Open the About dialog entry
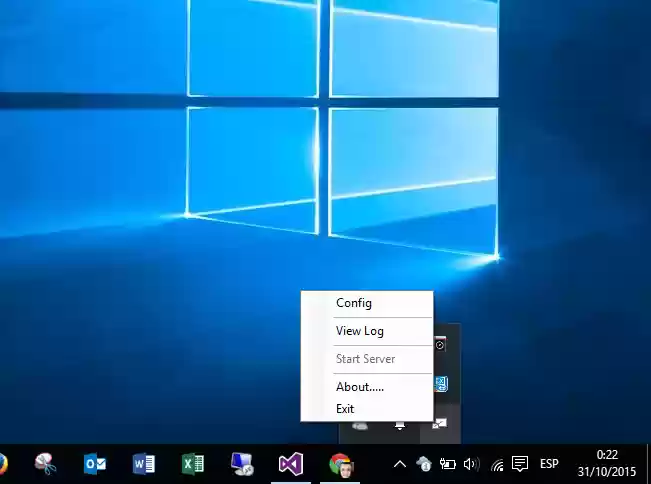 (x=359, y=387)
